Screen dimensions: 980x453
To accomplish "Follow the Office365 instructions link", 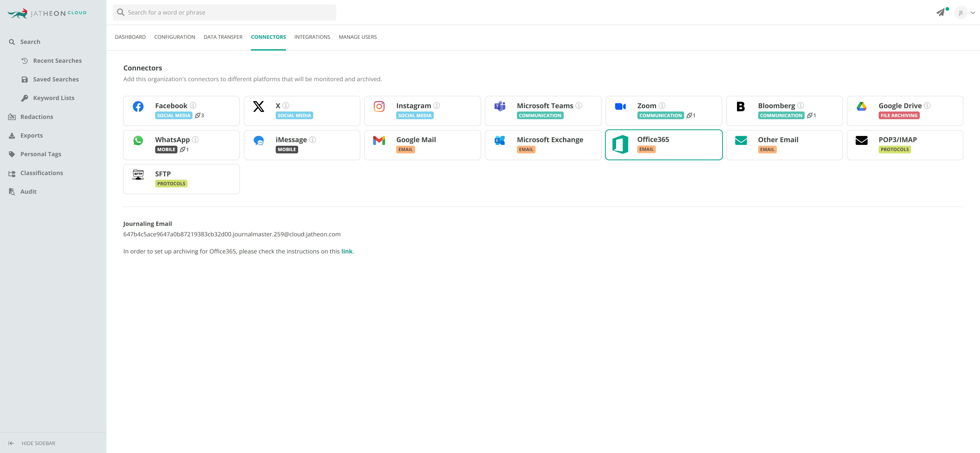I will coord(347,251).
